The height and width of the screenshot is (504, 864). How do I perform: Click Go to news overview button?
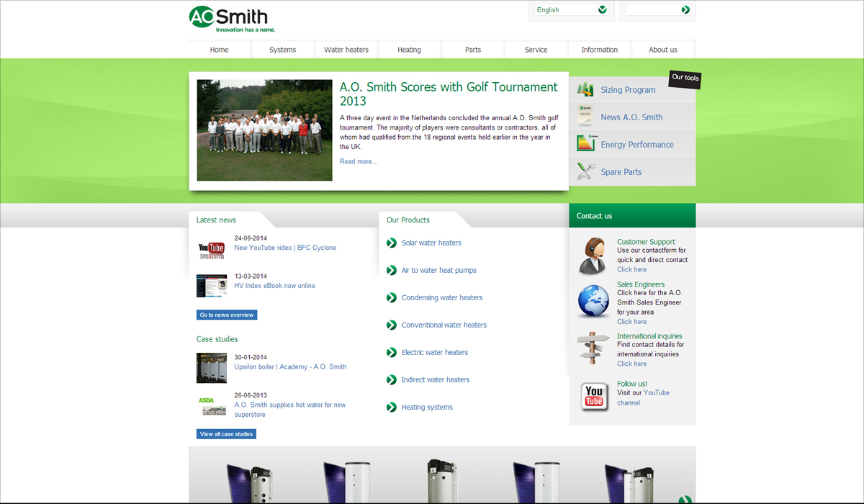coord(227,315)
